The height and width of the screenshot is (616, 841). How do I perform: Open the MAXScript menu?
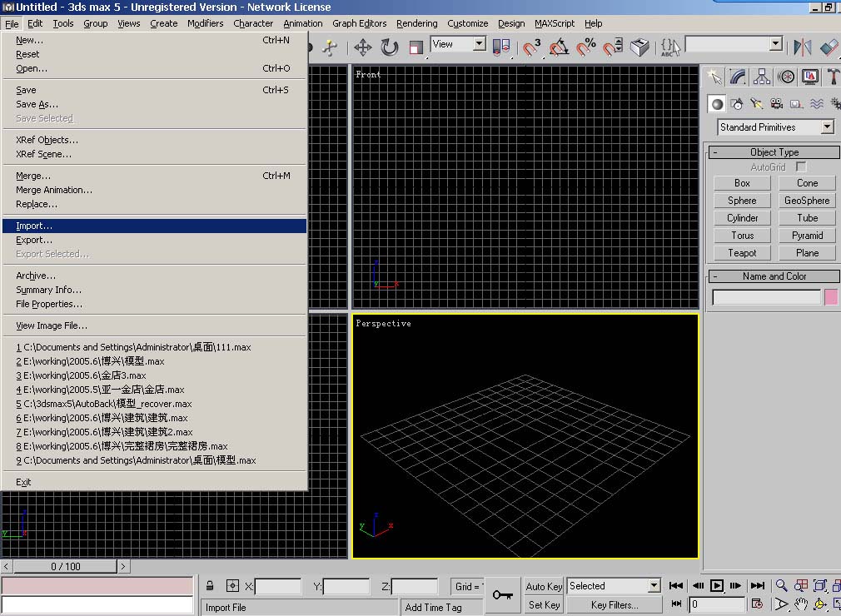(554, 23)
